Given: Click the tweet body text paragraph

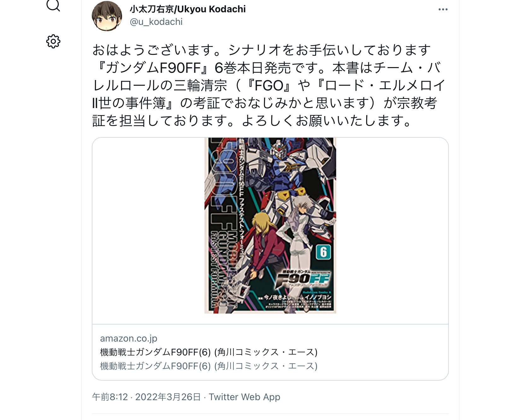Looking at the screenshot, I should pos(269,85).
